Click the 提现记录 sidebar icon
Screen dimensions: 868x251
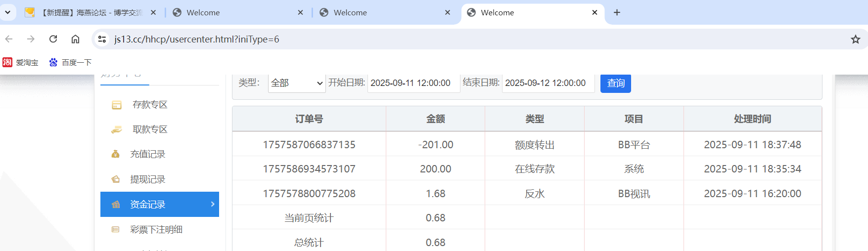pos(116,179)
